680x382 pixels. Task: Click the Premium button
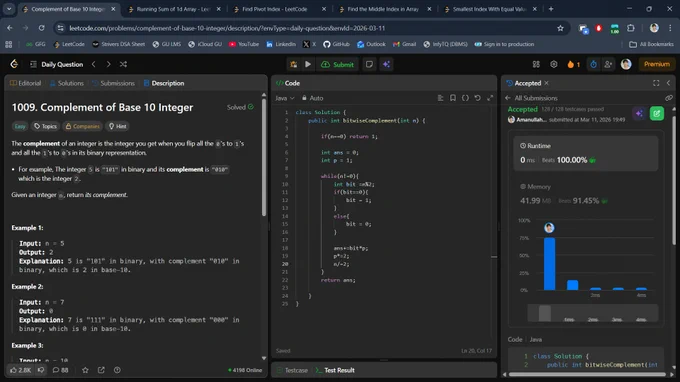(x=657, y=64)
